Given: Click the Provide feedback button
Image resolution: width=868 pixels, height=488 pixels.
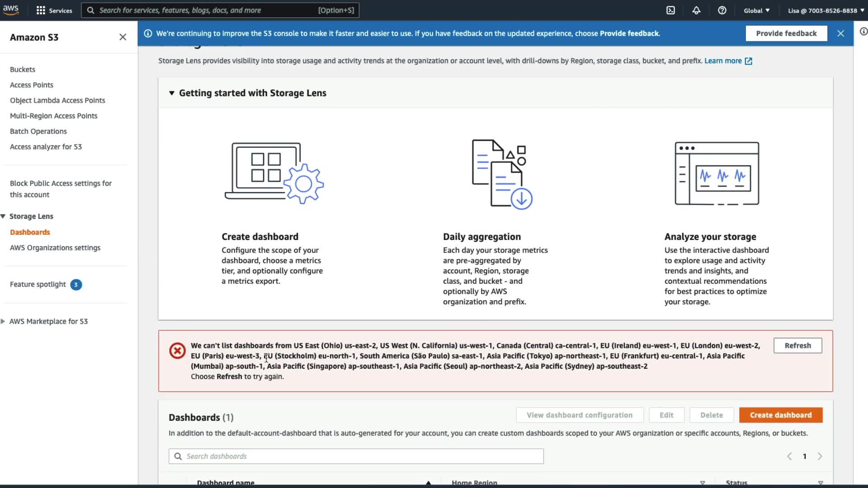Looking at the screenshot, I should pos(786,33).
